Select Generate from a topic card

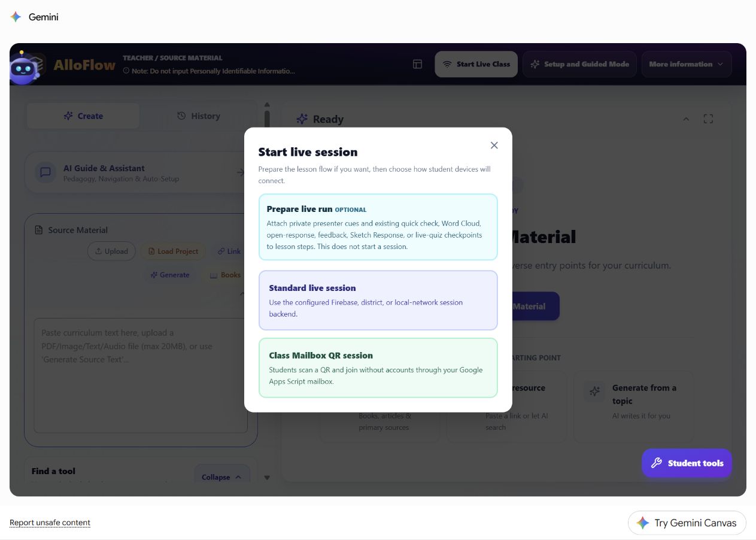tap(633, 406)
